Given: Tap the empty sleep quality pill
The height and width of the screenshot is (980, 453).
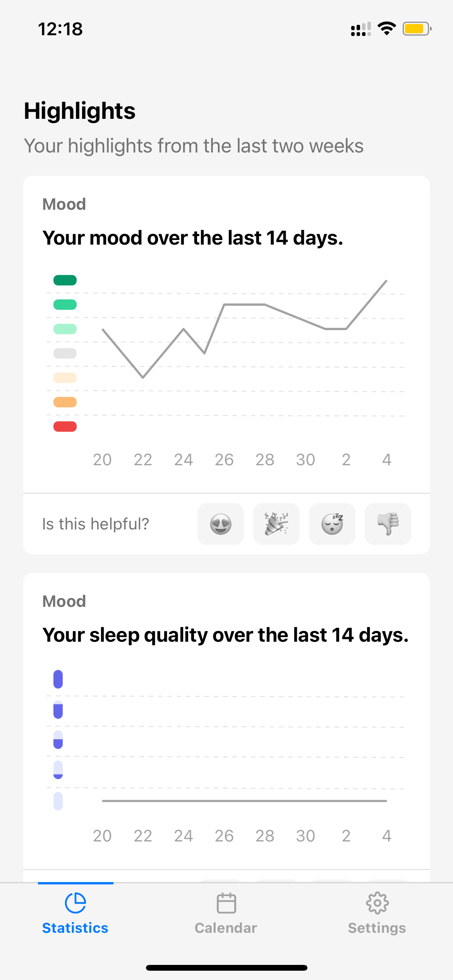Looking at the screenshot, I should tap(58, 801).
